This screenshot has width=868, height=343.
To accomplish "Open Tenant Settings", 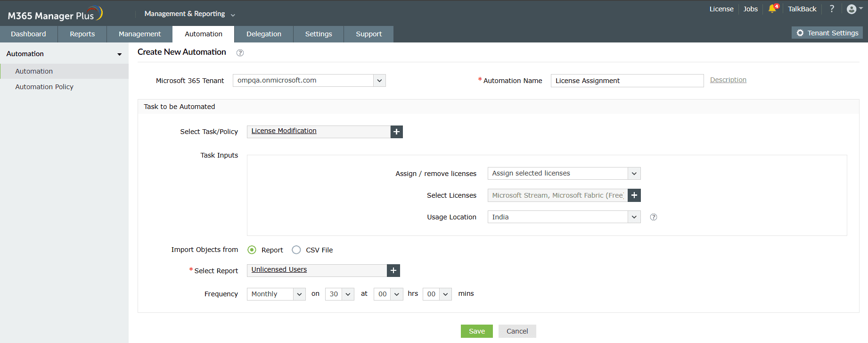I will coord(827,33).
